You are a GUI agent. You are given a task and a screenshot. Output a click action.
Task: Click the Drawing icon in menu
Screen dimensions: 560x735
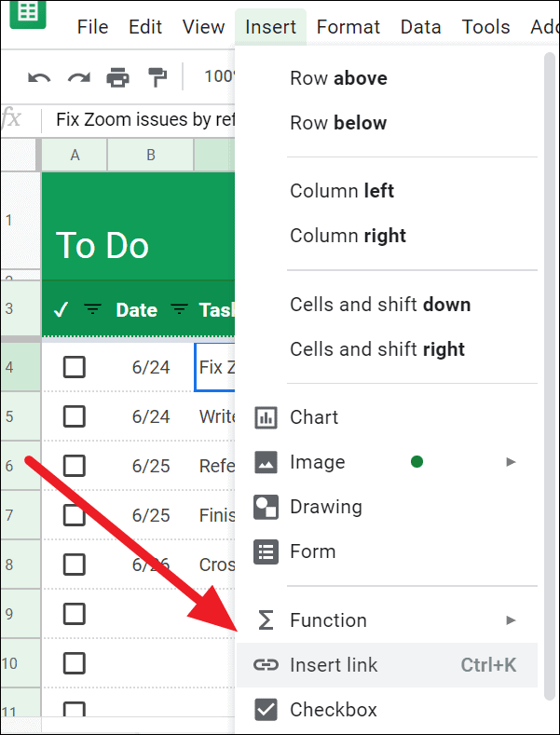click(266, 507)
